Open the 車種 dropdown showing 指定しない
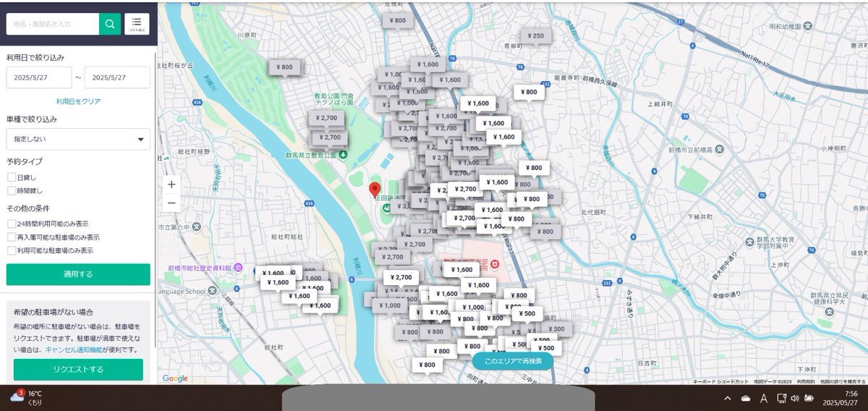 [78, 139]
